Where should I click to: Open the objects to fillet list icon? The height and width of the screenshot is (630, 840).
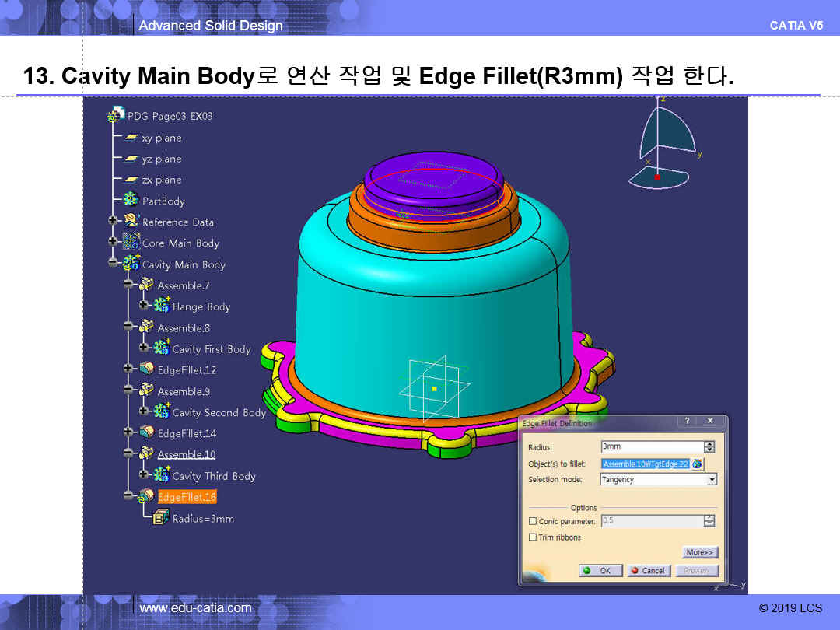pyautogui.click(x=697, y=464)
